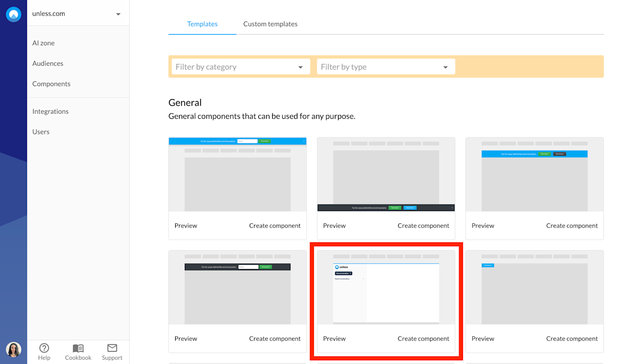This screenshot has width=643, height=364.
Task: Preview the dark bottom bar template
Action: (334, 225)
